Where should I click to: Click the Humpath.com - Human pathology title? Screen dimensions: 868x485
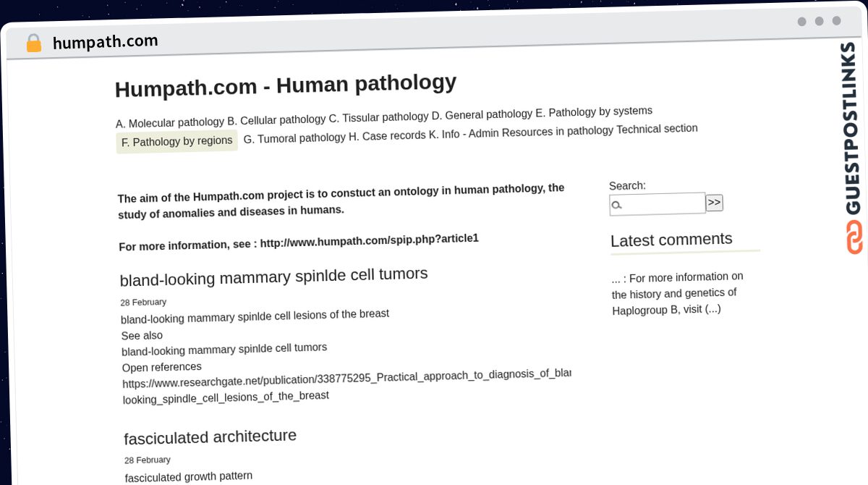point(286,85)
